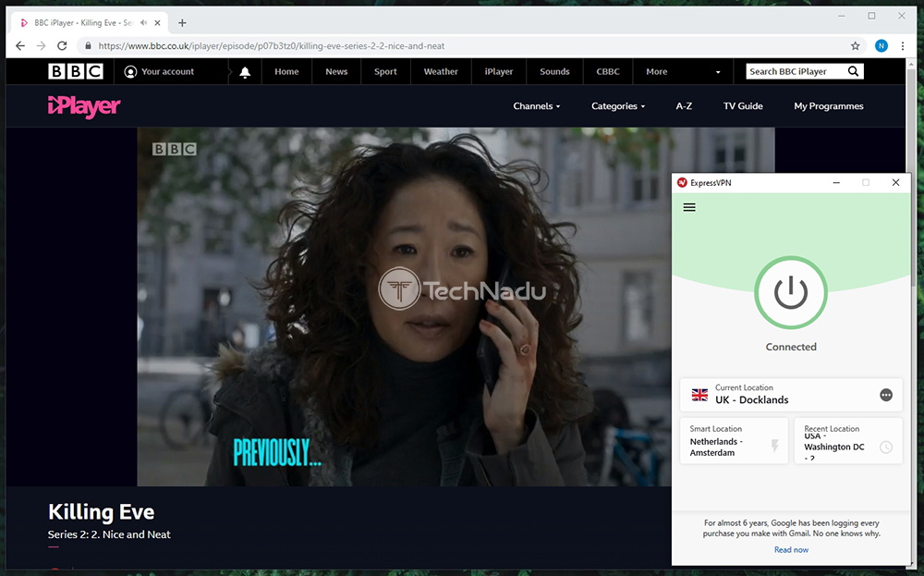Click the browser address bar URL
Image resolution: width=924 pixels, height=576 pixels.
[271, 46]
